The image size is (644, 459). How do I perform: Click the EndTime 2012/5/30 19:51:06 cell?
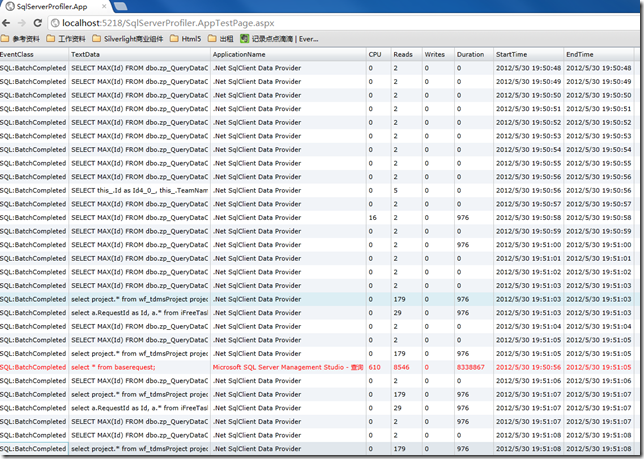598,381
